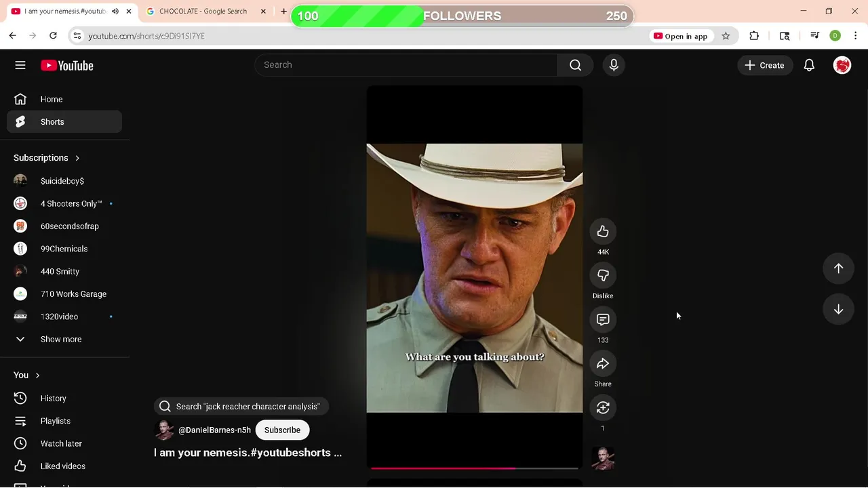Screen dimensions: 868x488
Task: Click the Open in app button
Action: coord(680,36)
